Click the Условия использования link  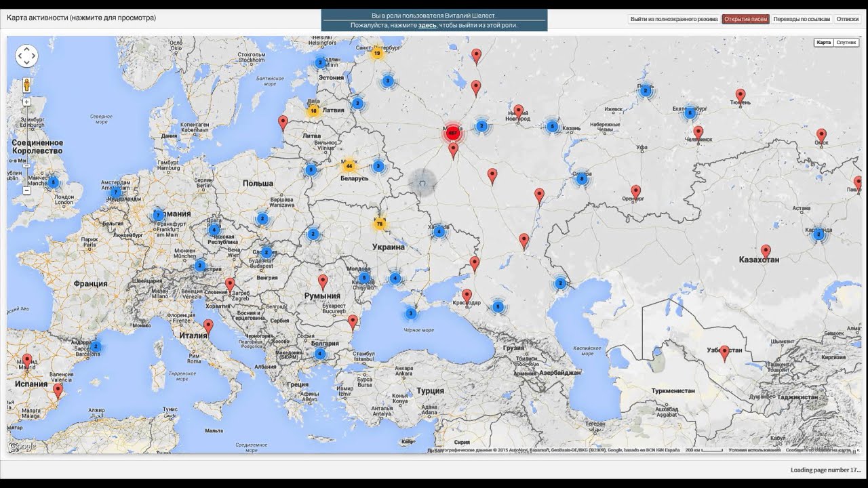tap(755, 450)
